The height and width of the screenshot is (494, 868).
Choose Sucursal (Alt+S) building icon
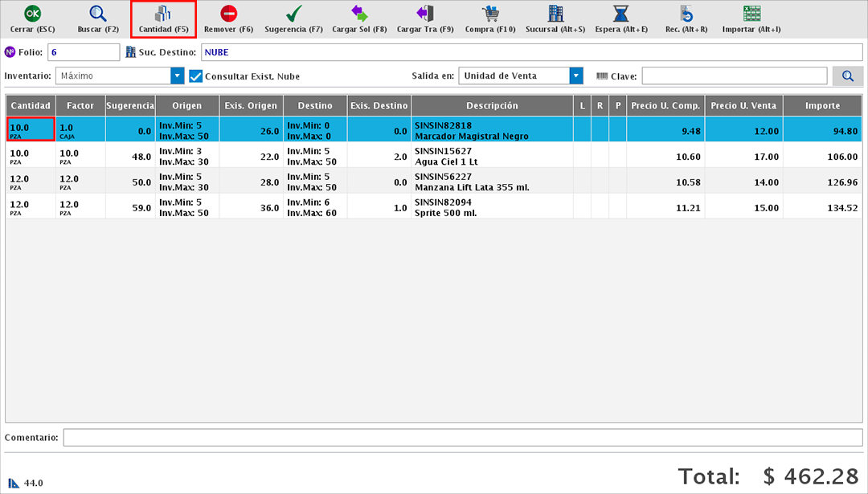555,14
